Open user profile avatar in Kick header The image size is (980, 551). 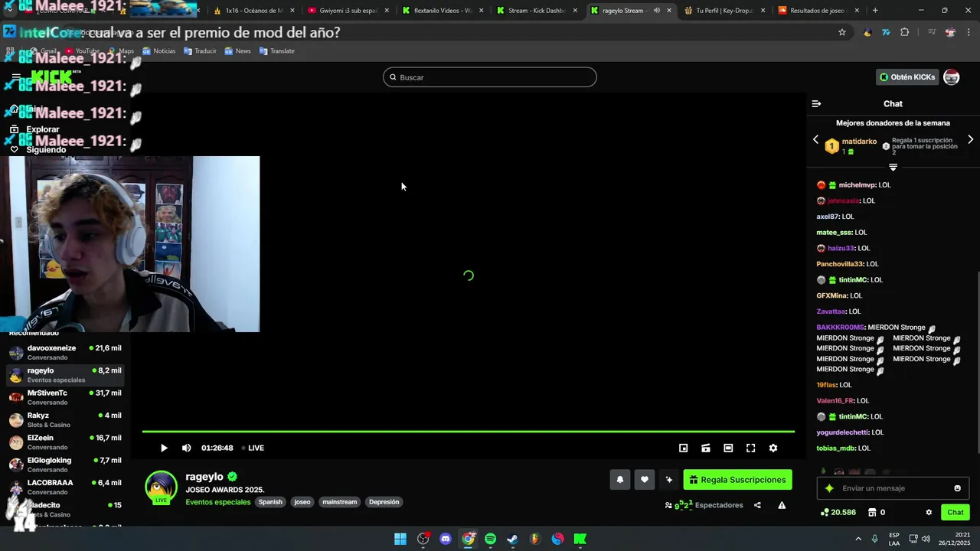pyautogui.click(x=952, y=77)
